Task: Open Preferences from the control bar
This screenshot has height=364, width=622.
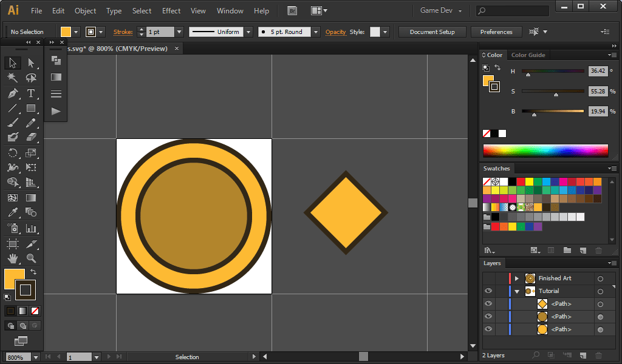Action: click(496, 32)
